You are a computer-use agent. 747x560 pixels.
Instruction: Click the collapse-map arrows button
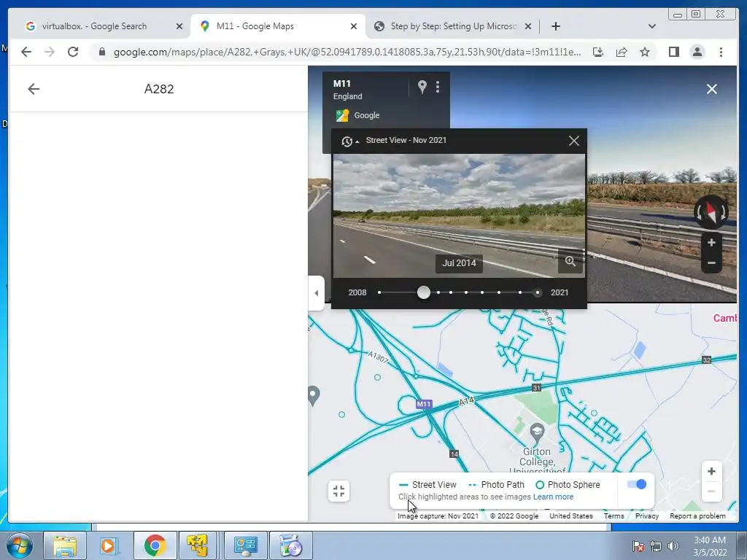coord(338,491)
